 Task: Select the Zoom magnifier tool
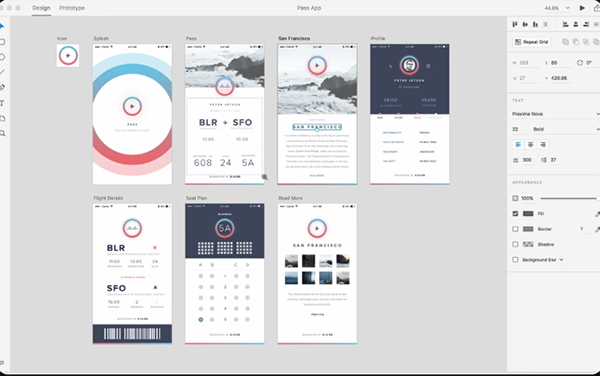pyautogui.click(x=2, y=133)
